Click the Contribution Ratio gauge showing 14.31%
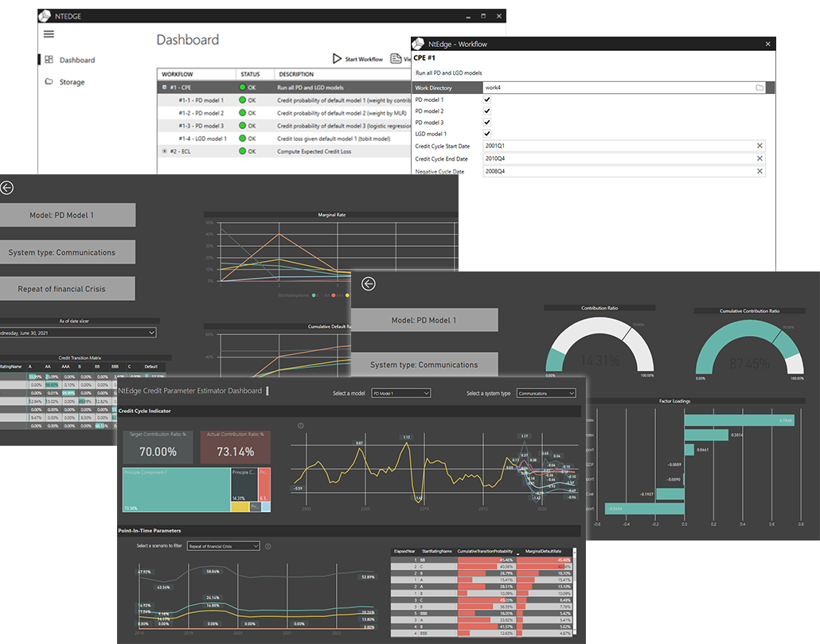 coord(599,346)
